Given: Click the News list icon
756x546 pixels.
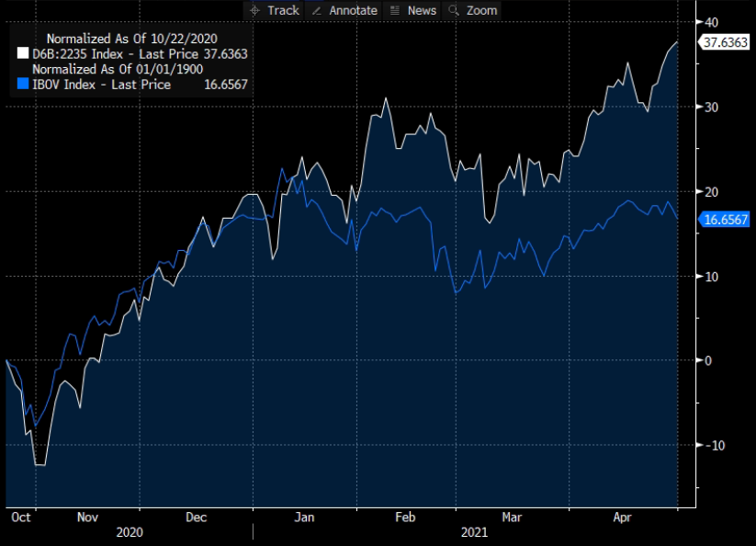Looking at the screenshot, I should coord(395,11).
